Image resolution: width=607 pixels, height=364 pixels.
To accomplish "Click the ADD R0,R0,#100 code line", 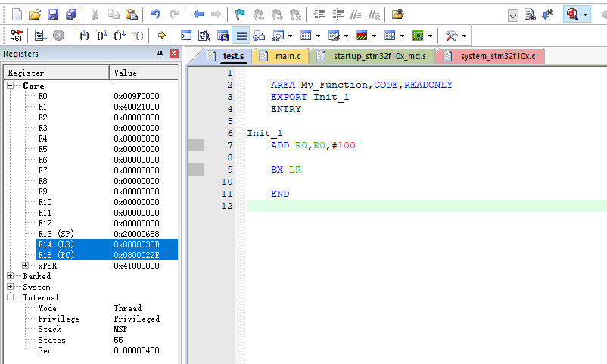I will pyautogui.click(x=313, y=145).
